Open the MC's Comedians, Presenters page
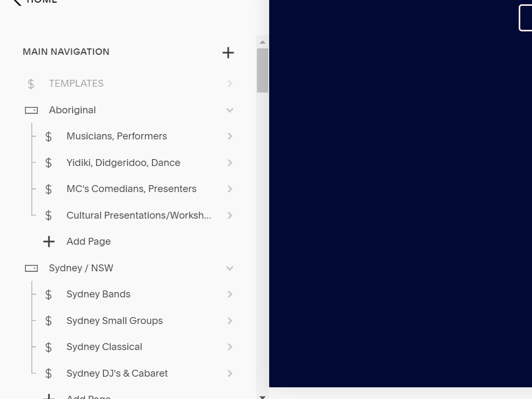This screenshot has width=532, height=399. pos(131,189)
